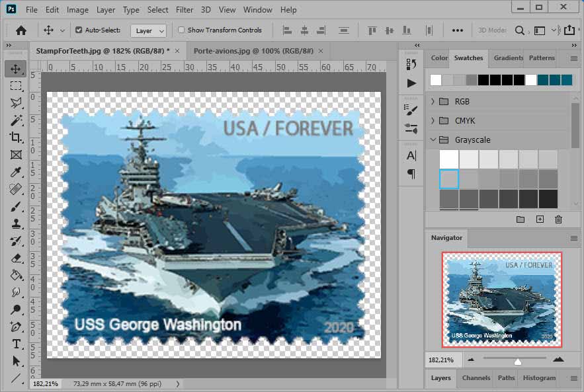Select the Smudge tool
Image resolution: width=584 pixels, height=392 pixels.
point(16,292)
